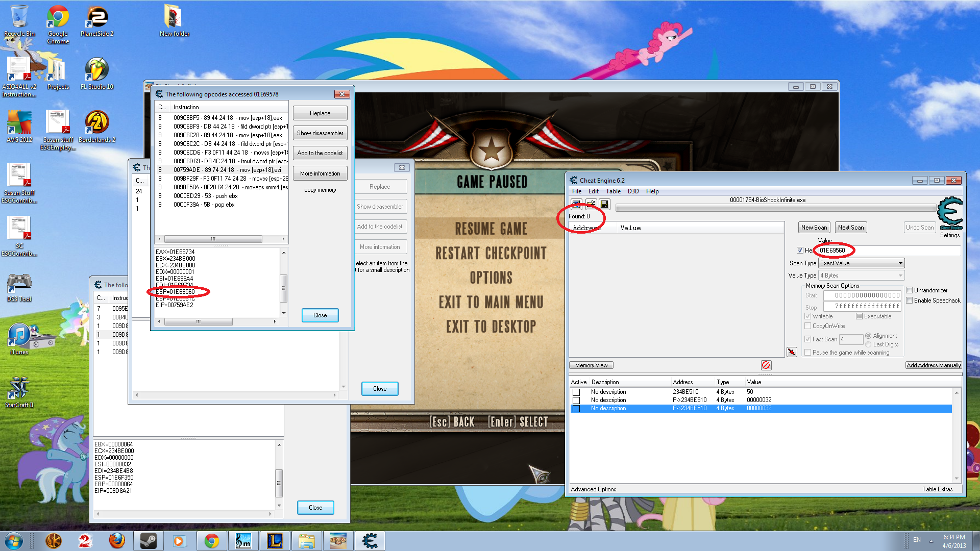
Task: Select the Last Digits radio button
Action: tap(868, 344)
